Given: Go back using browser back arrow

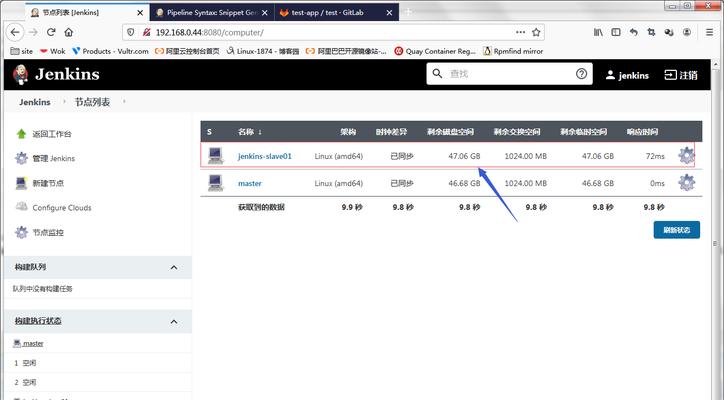Looking at the screenshot, I should tap(15, 32).
